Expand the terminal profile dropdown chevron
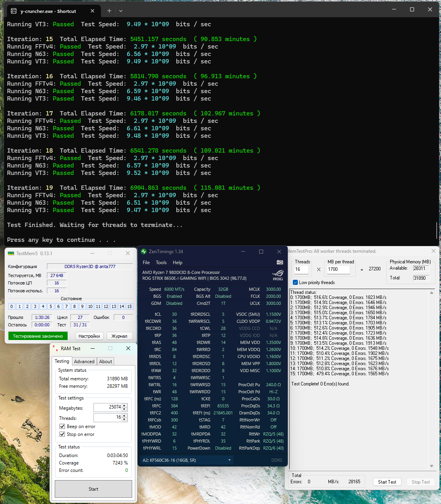 [121, 11]
